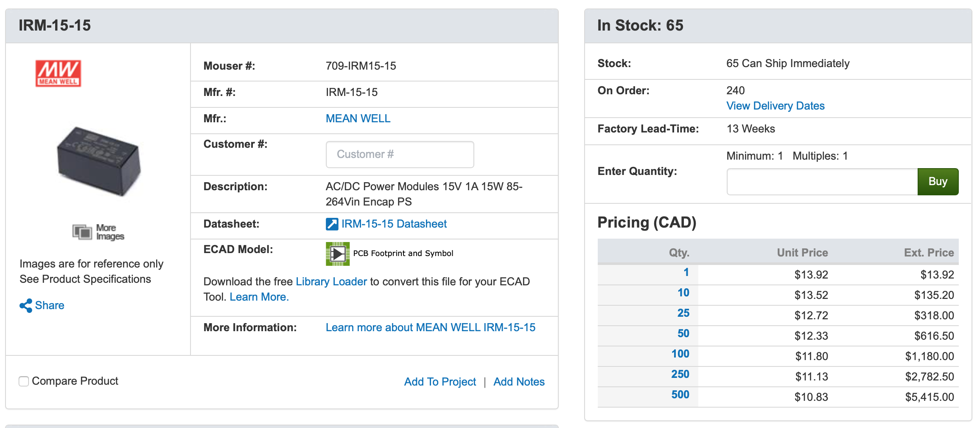
Task: Click the datasheet external link icon
Action: coord(332,224)
